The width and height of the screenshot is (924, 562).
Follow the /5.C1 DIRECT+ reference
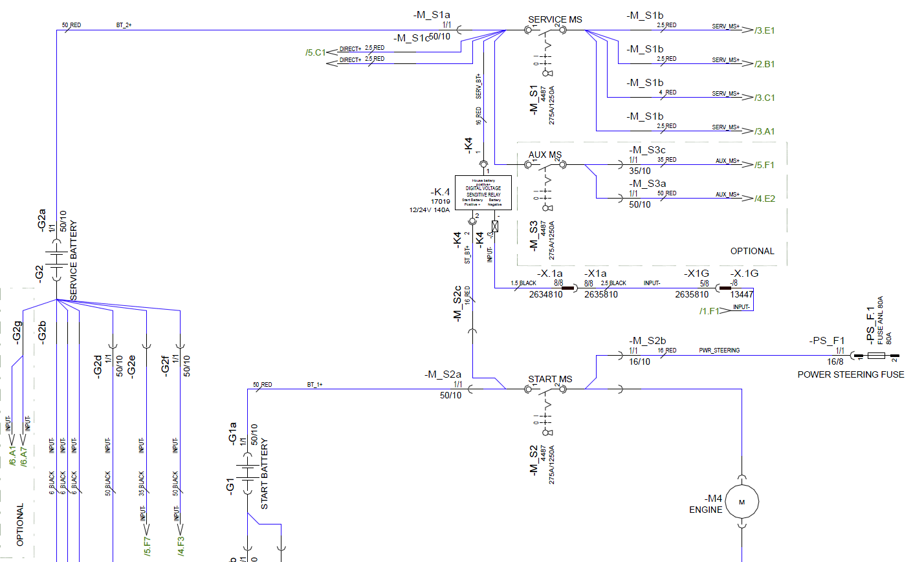click(x=315, y=52)
